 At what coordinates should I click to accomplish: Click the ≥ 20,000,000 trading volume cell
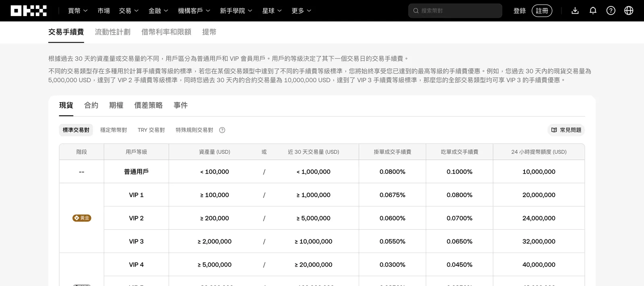click(x=314, y=265)
